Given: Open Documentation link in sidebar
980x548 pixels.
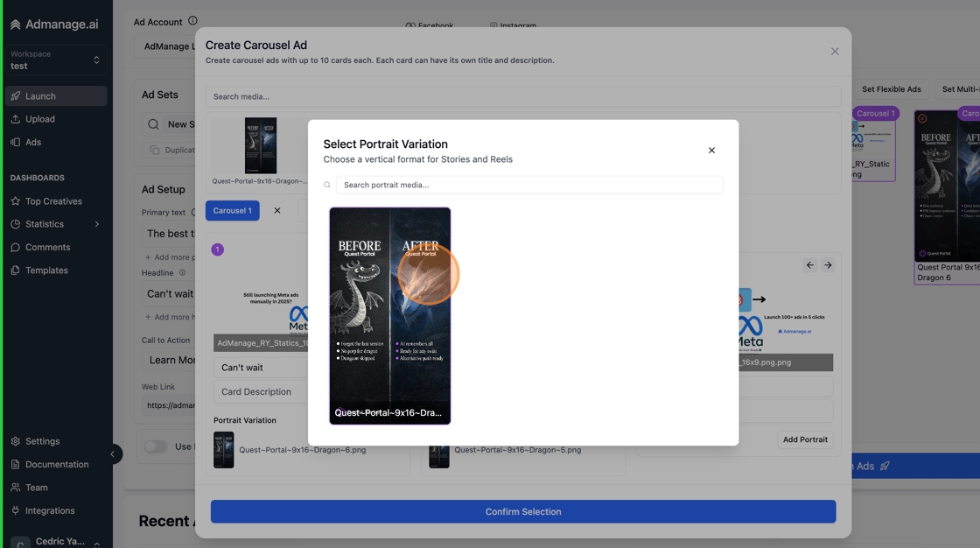Looking at the screenshot, I should (x=56, y=464).
